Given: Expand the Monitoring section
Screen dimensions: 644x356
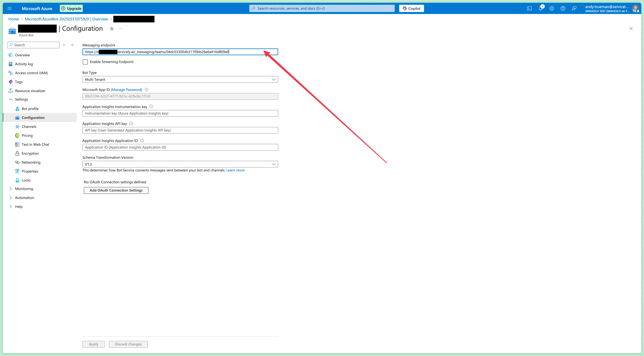Looking at the screenshot, I should click(11, 189).
